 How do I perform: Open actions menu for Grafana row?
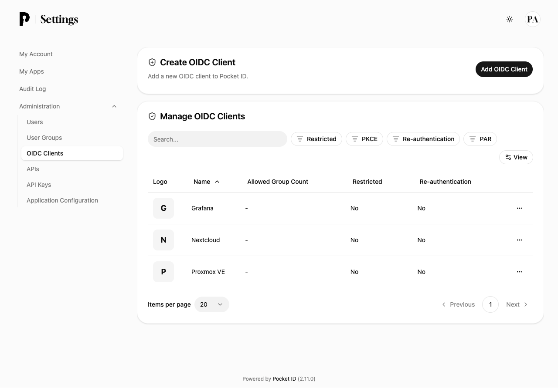[x=520, y=208]
